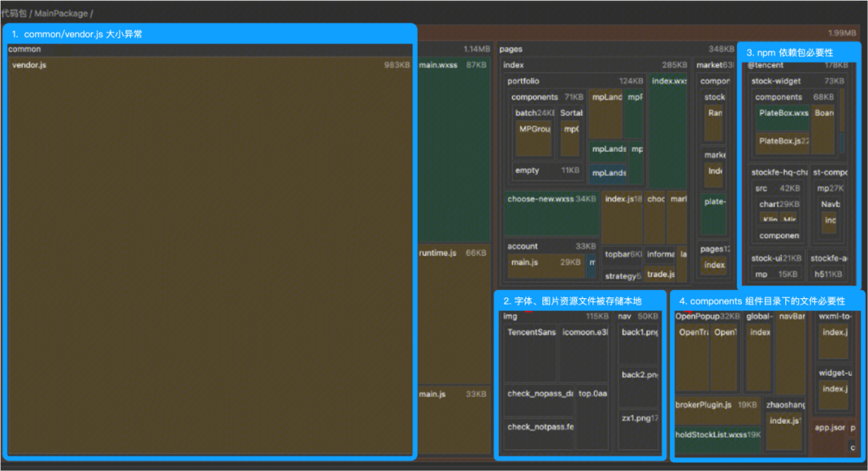Viewport: 868px width, 471px height.
Task: Select the vendor.js 983KB block
Action: click(211, 256)
